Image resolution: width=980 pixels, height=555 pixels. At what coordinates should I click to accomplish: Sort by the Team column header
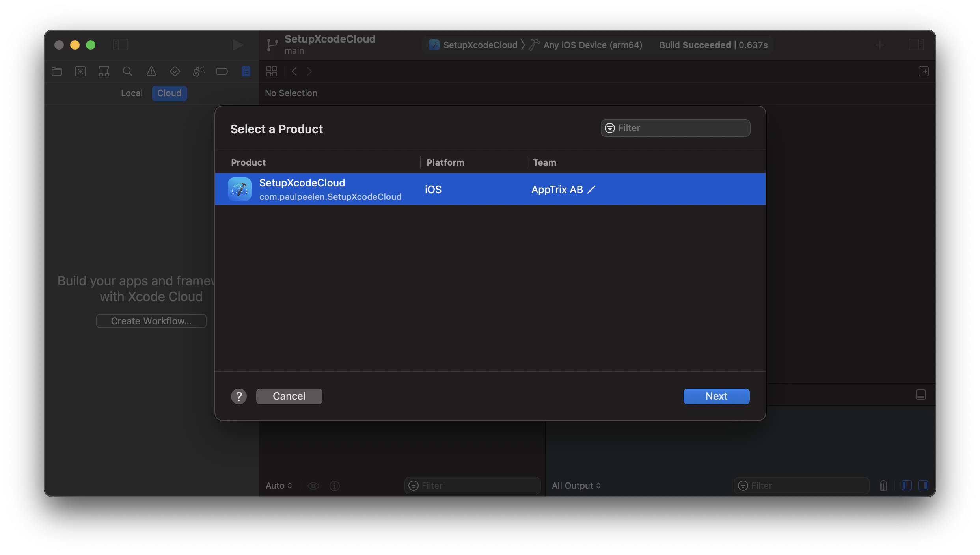click(545, 162)
